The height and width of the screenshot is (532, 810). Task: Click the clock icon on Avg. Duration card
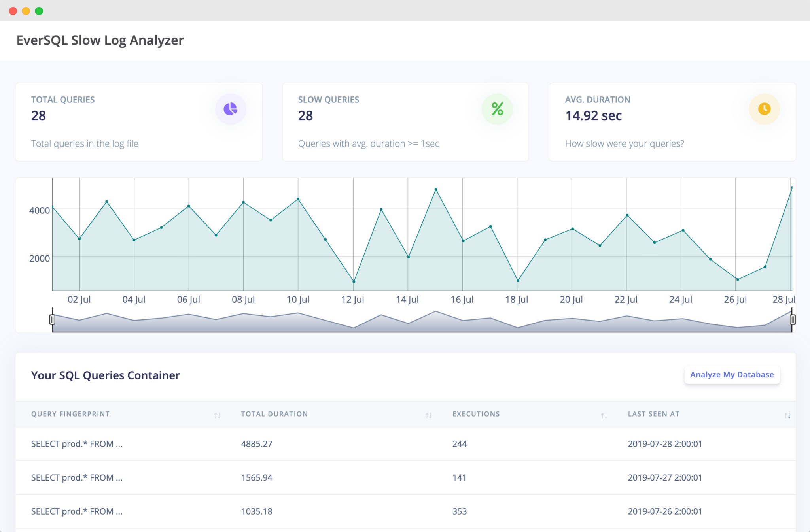[x=764, y=109]
